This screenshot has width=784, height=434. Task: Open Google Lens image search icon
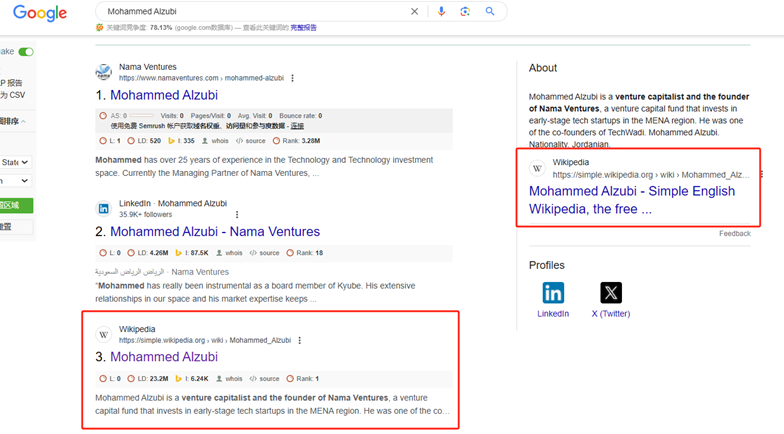point(465,12)
